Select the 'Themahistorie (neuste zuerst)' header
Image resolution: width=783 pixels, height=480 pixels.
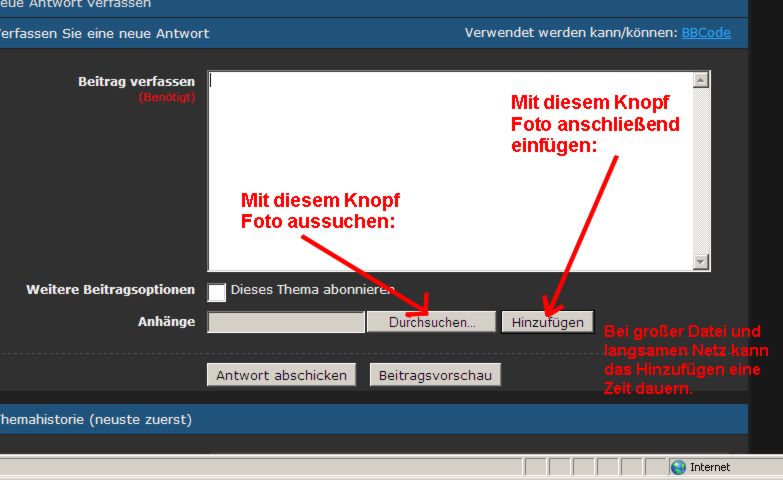click(x=95, y=419)
